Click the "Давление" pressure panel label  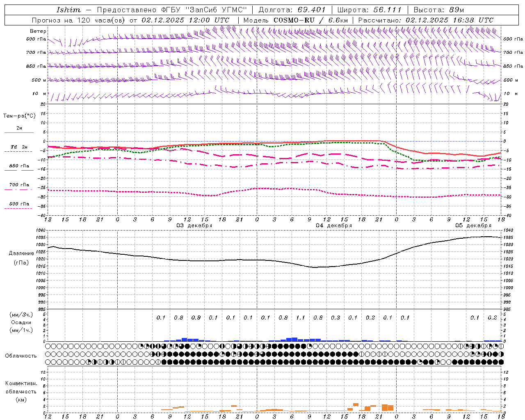(21, 253)
